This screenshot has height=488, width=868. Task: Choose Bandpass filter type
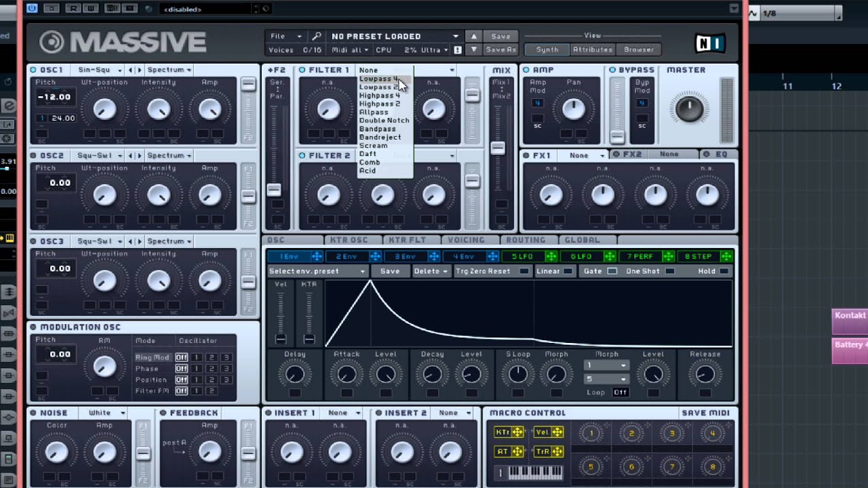coord(384,129)
